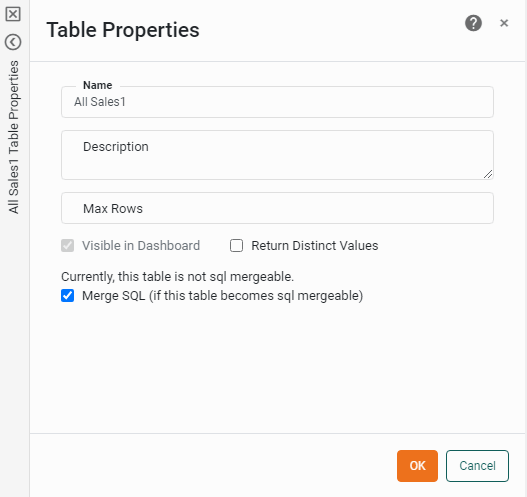Click the disabled Visible in Dashboard checkbox
The width and height of the screenshot is (527, 497).
tap(68, 246)
